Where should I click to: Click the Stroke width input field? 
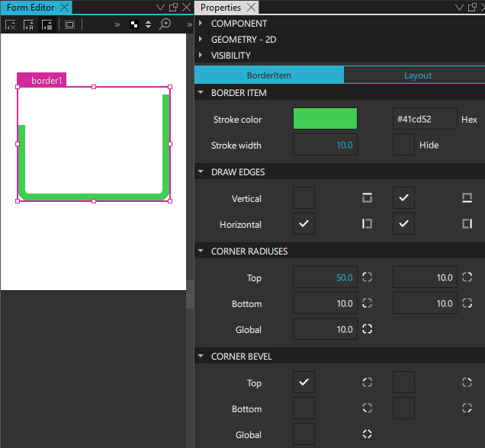click(325, 145)
